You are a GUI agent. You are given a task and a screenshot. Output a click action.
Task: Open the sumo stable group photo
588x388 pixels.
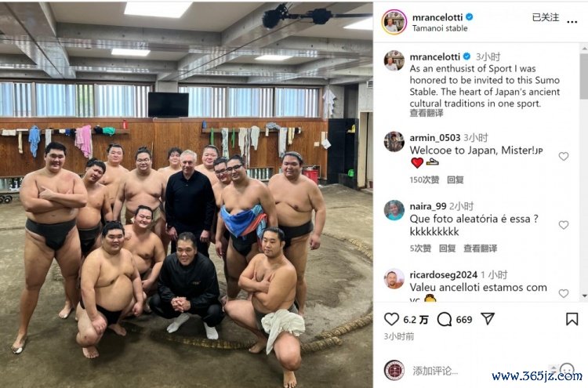point(187,194)
